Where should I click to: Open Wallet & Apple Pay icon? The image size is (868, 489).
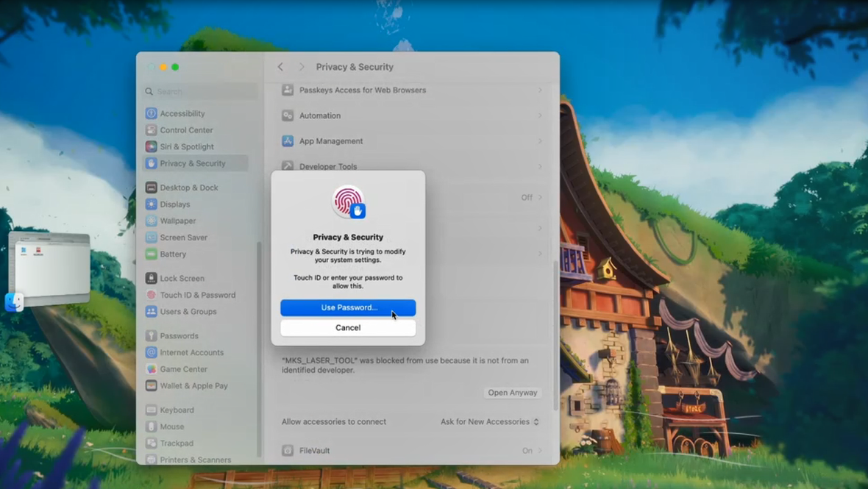pos(151,385)
